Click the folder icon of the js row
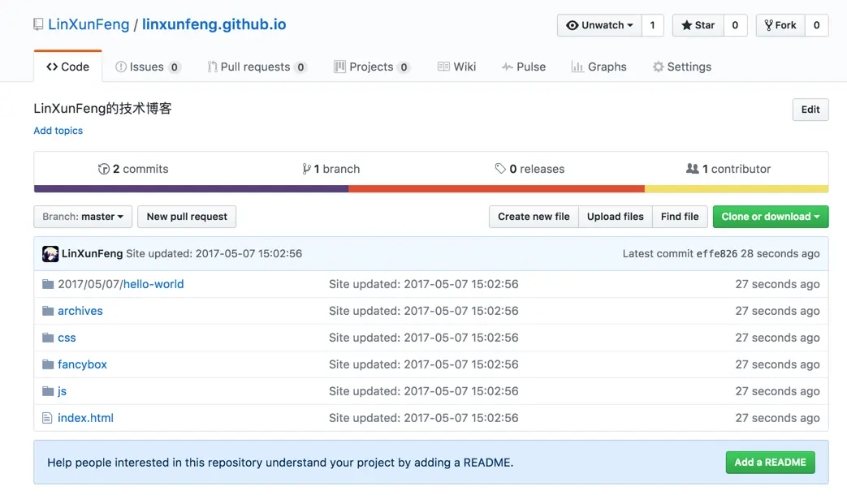The height and width of the screenshot is (504, 847). (x=48, y=391)
